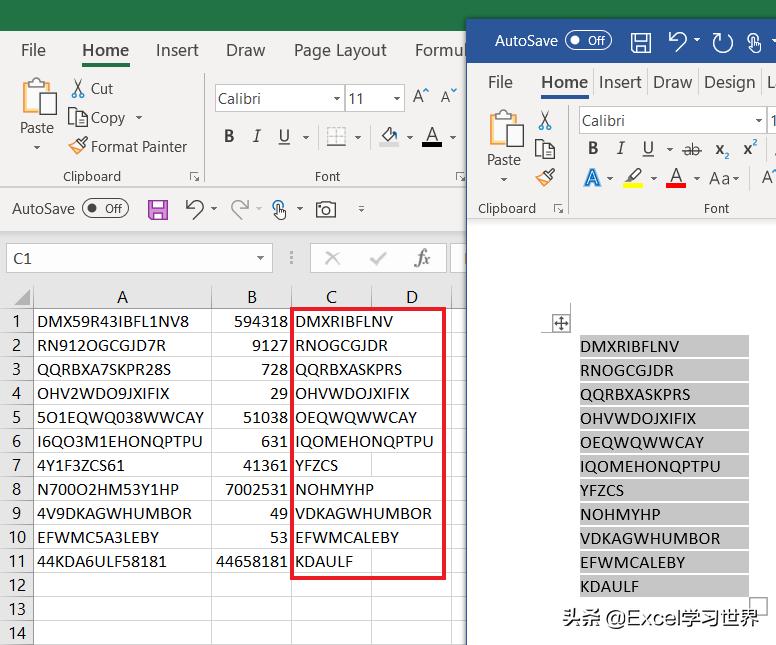
Task: Click the Word table move handle
Action: click(561, 323)
